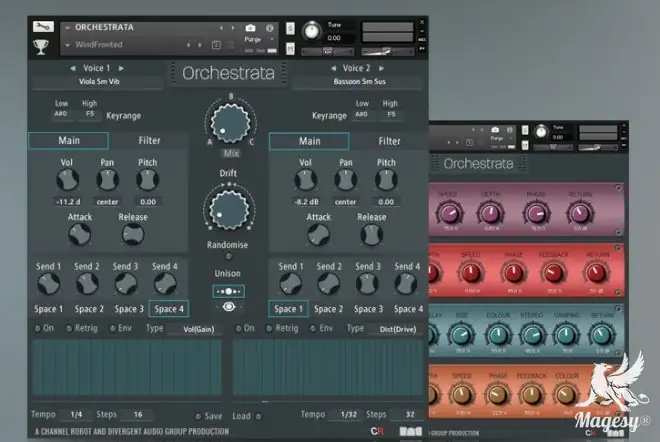Open Viola Sm Vib sample selector
This screenshot has height=442, width=660.
(x=98, y=82)
